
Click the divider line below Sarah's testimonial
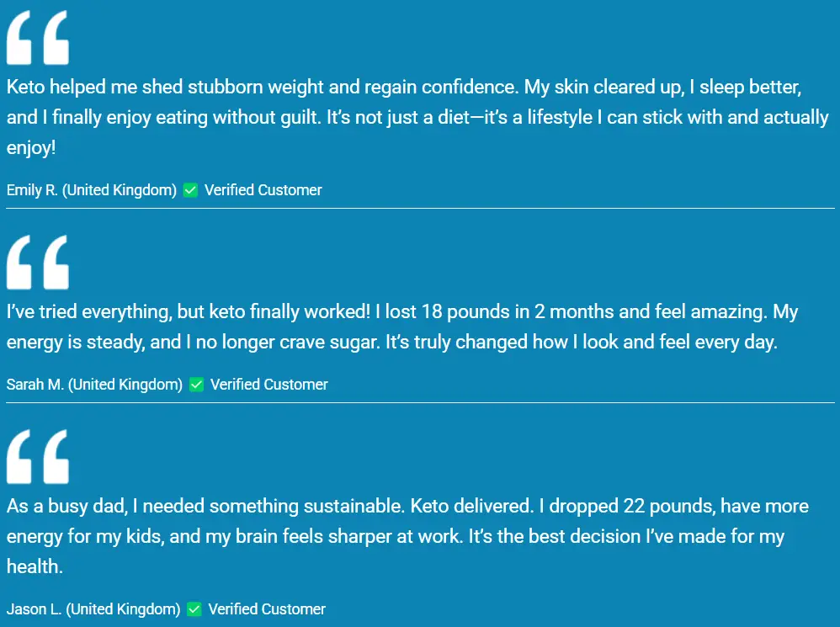420,402
